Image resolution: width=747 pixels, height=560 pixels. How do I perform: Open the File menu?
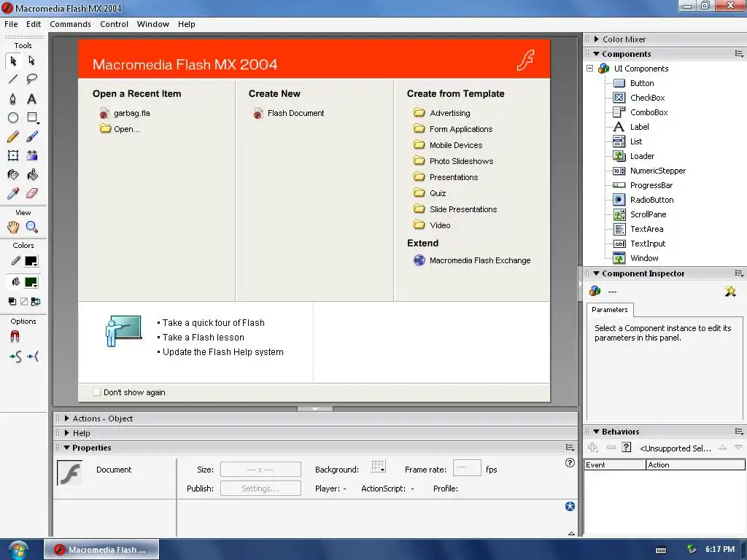(11, 24)
